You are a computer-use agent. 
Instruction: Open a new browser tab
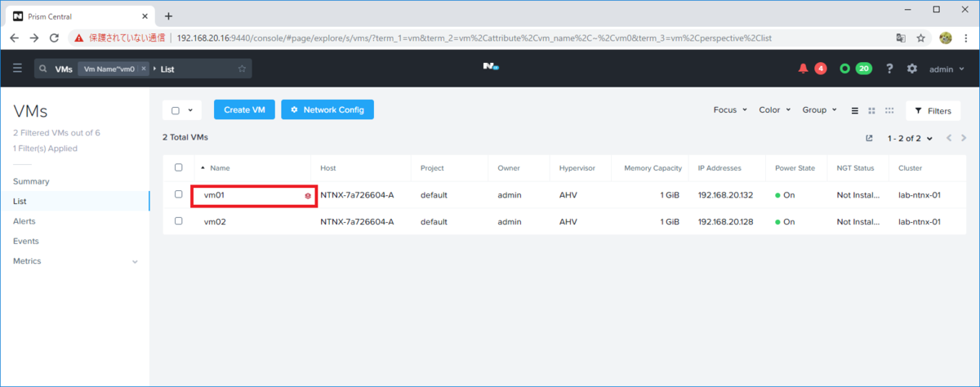168,16
